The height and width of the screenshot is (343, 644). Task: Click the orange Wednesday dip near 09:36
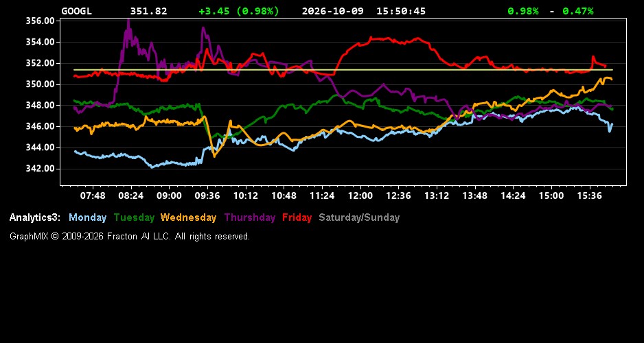[x=214, y=156]
